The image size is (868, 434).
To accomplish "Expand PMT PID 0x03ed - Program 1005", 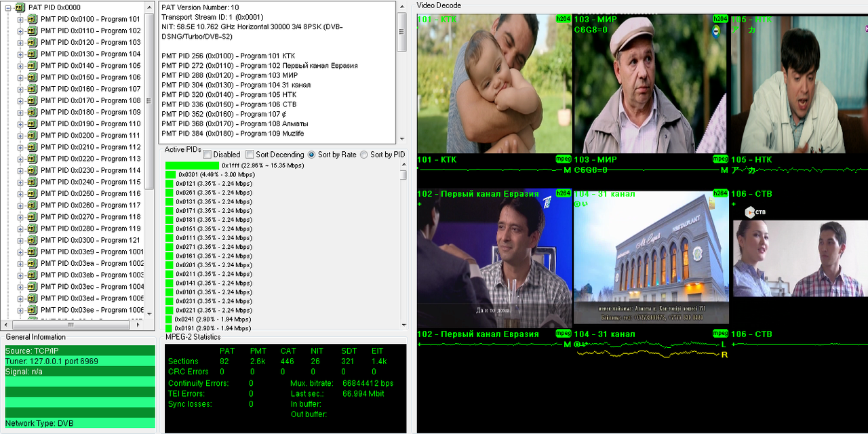I will (x=20, y=298).
